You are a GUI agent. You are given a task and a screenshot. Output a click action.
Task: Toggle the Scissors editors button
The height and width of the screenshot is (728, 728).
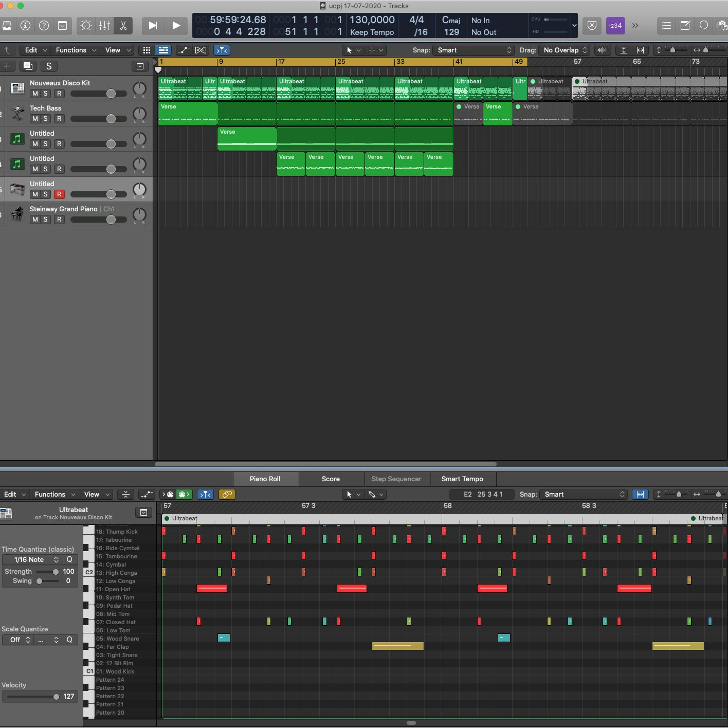(x=123, y=26)
